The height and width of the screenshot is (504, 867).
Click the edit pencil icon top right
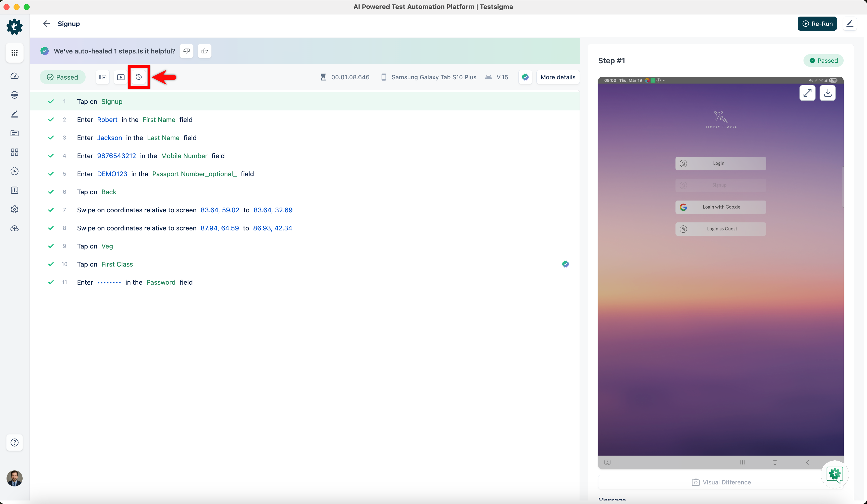(849, 24)
